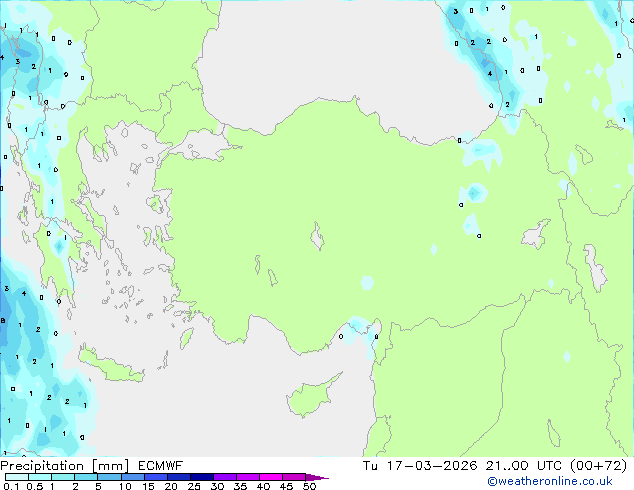Click the legend value label '50'
The width and height of the screenshot is (634, 490).
pos(309,486)
